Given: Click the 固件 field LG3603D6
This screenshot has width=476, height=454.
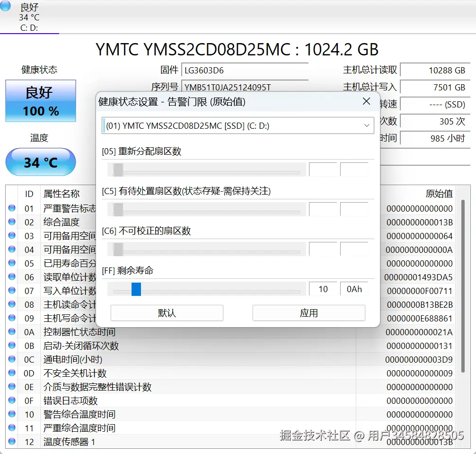Looking at the screenshot, I should (x=245, y=70).
